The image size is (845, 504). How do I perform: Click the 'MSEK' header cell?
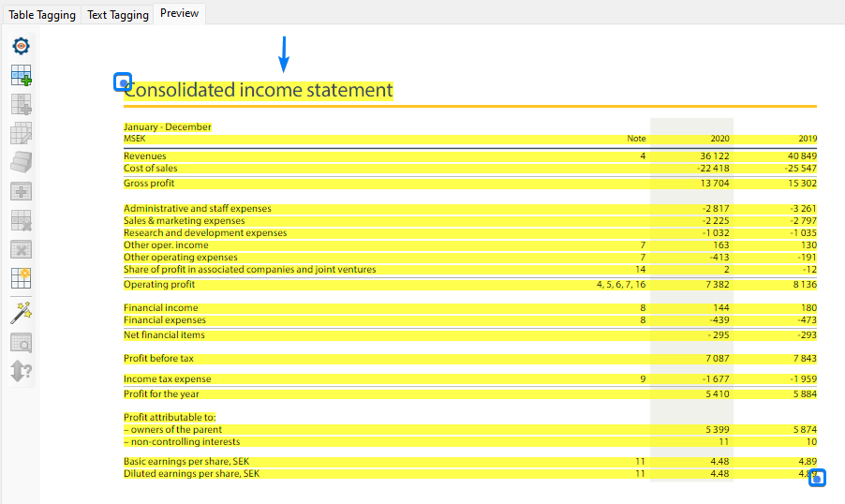pos(134,139)
